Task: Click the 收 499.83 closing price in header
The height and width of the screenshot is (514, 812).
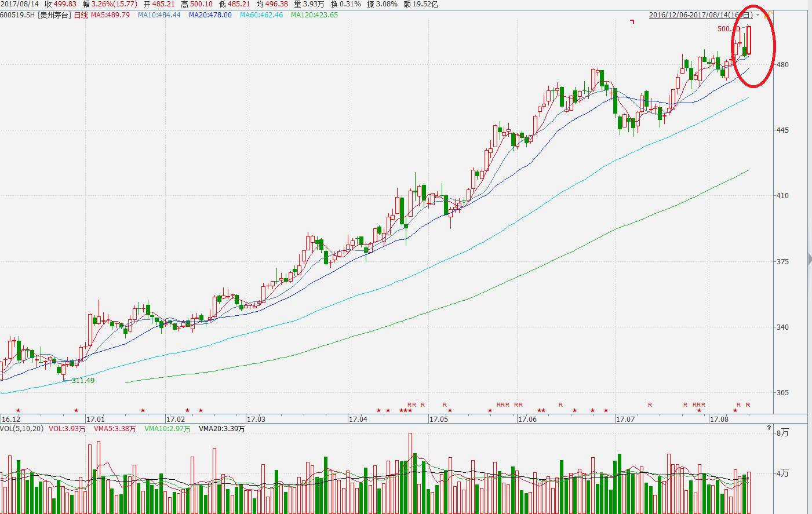Action: (x=61, y=4)
